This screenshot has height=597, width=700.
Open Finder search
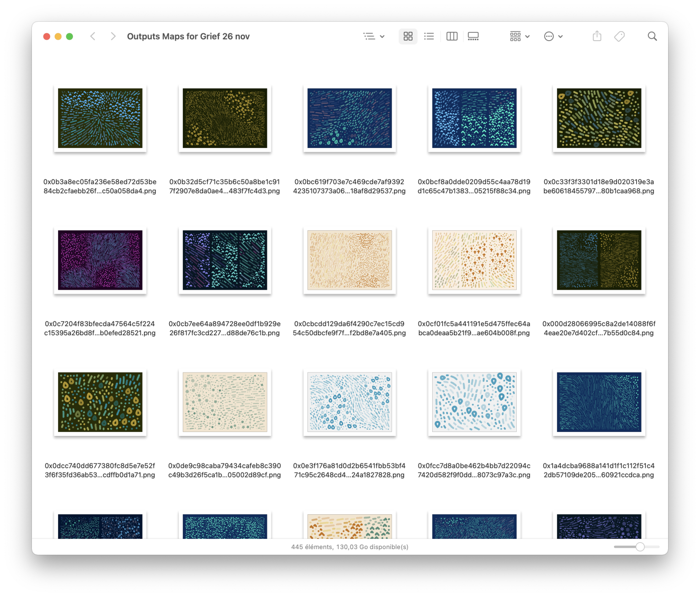tap(652, 36)
